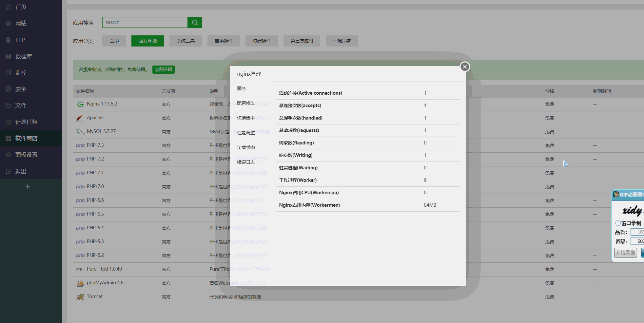The height and width of the screenshot is (323, 644).
Task: Open the 切换版本 tab in nginx dialog
Action: tap(246, 118)
